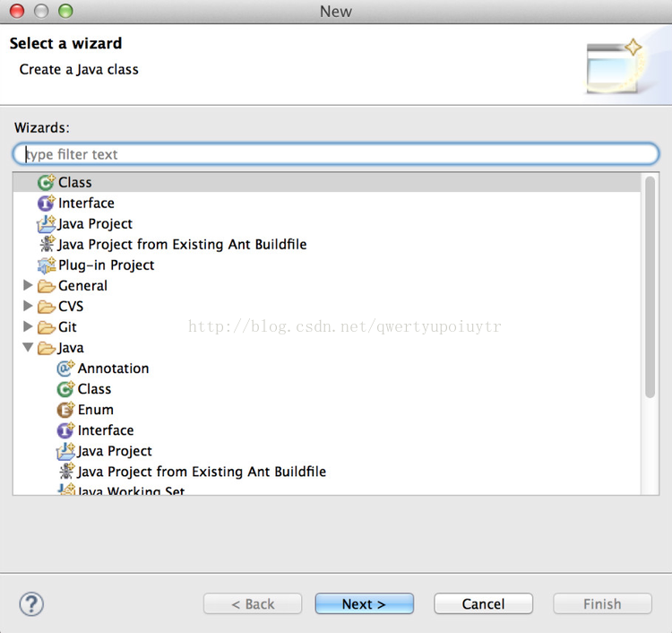Click the top-level Class wizard icon

click(47, 182)
